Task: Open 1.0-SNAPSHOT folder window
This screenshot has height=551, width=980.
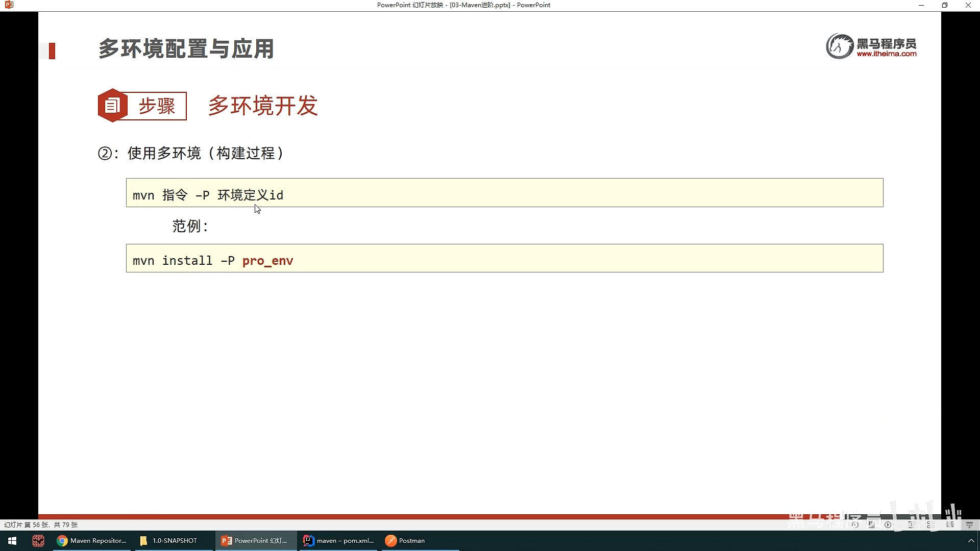Action: pyautogui.click(x=169, y=541)
